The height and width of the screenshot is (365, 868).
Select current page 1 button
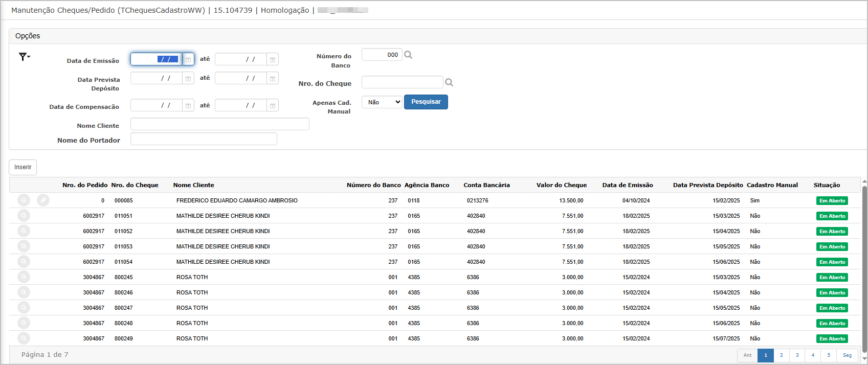(766, 355)
